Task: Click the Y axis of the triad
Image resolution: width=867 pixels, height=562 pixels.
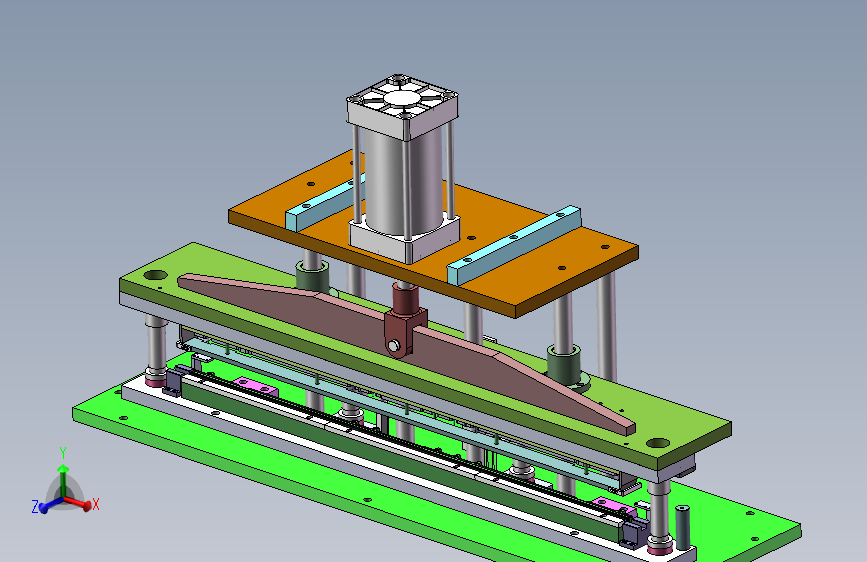Action: (x=63, y=476)
